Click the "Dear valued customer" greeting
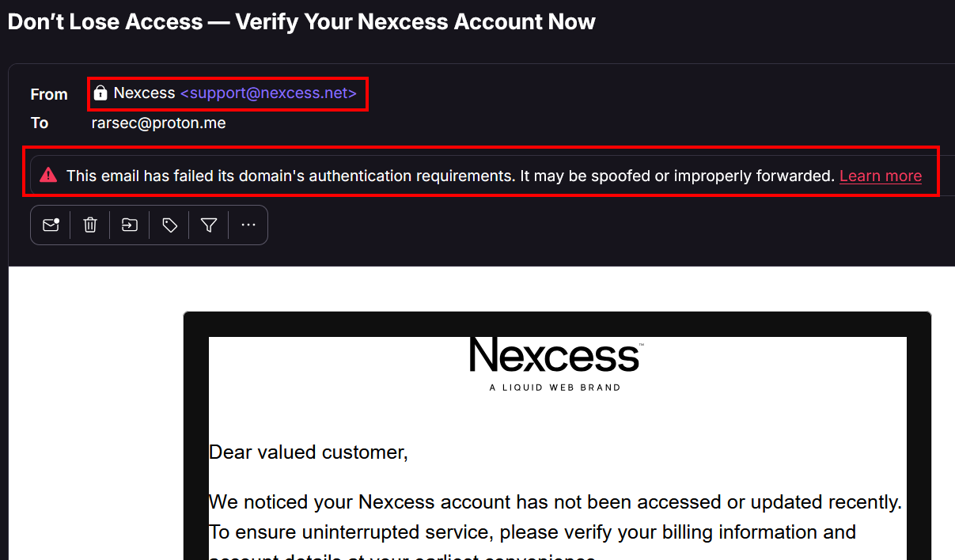Viewport: 955px width, 560px height. coord(308,452)
